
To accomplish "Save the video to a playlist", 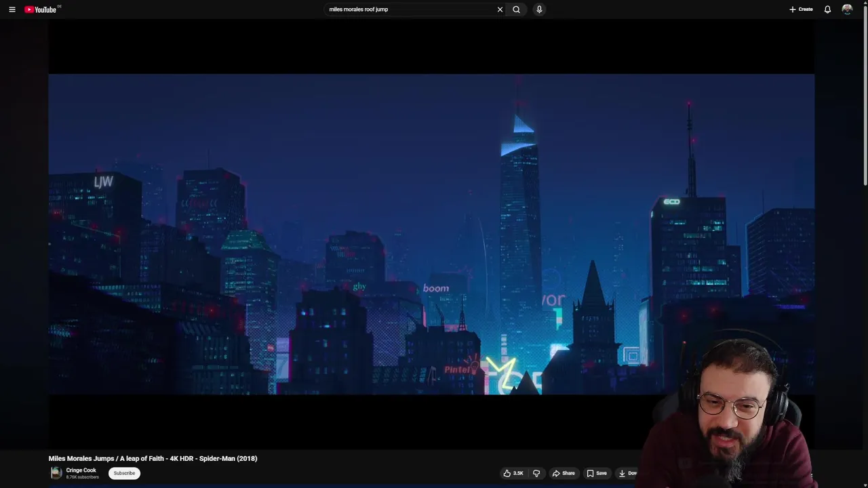I will pos(597,473).
